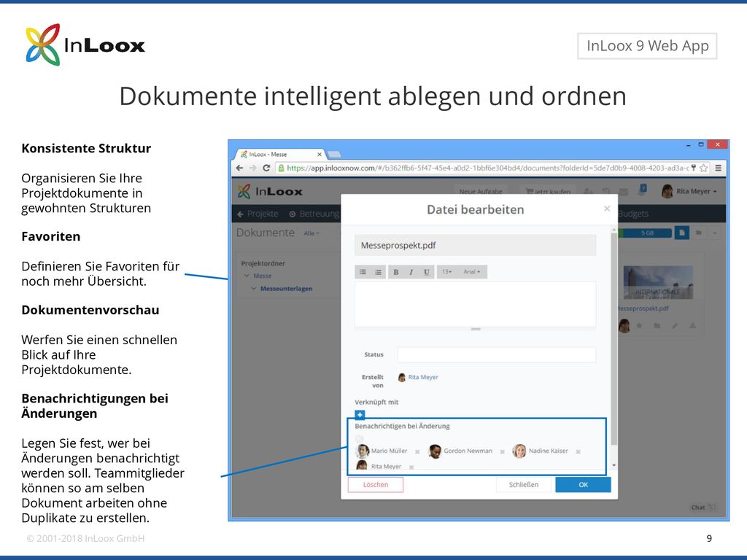The width and height of the screenshot is (747, 560).
Task: Click the new folder icon beside storage bar
Action: [699, 233]
